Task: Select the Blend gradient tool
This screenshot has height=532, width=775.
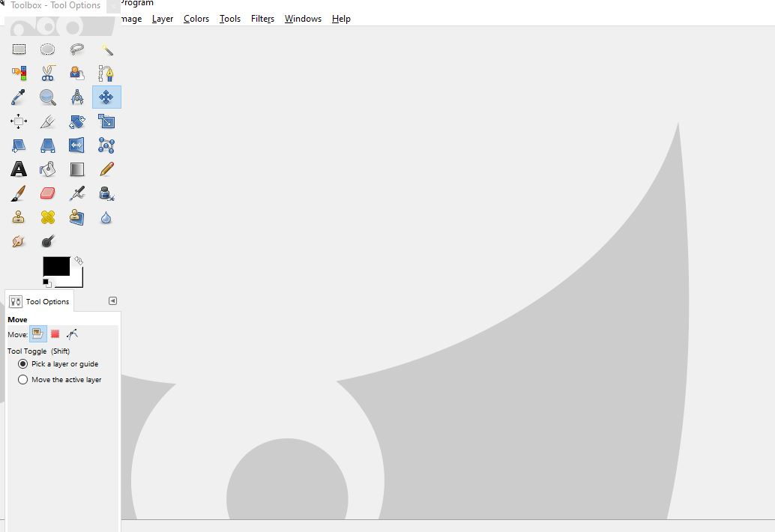Action: (76, 169)
